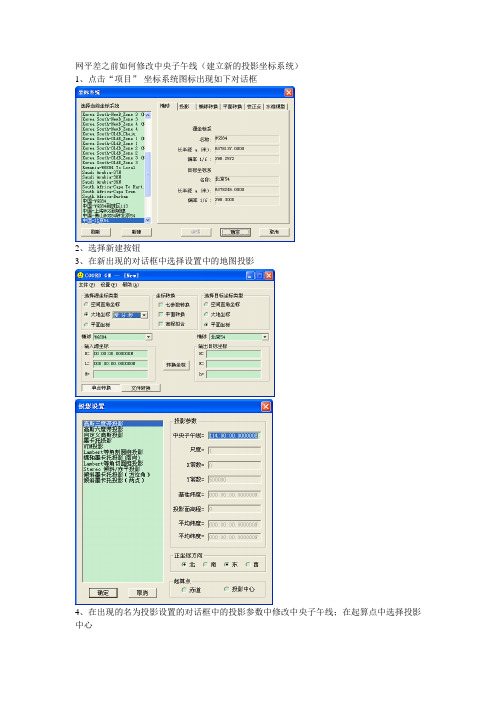
Task: Select source 大地坐标 radio button
Action: tap(86, 315)
